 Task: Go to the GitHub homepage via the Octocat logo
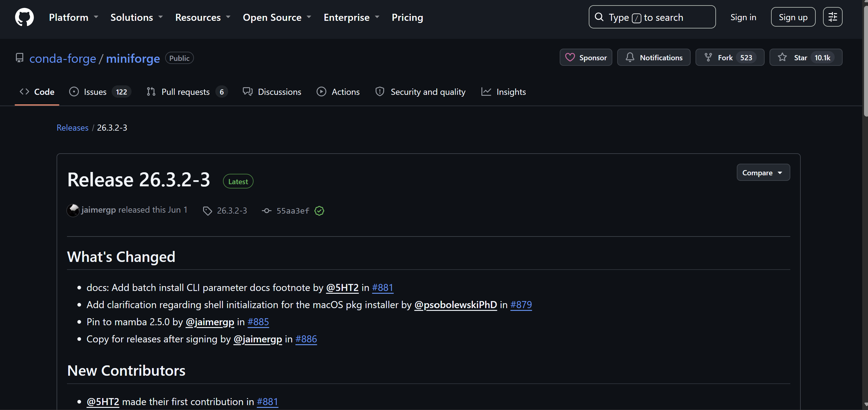click(24, 17)
